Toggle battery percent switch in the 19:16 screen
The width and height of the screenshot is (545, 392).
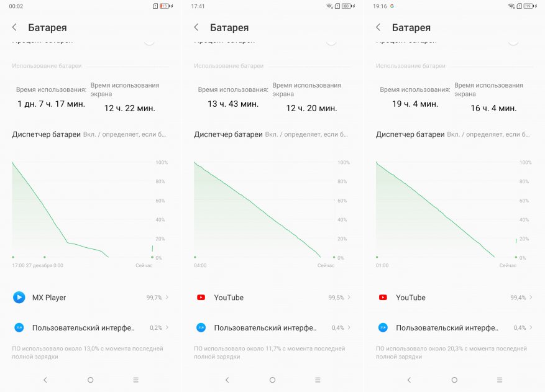click(513, 40)
